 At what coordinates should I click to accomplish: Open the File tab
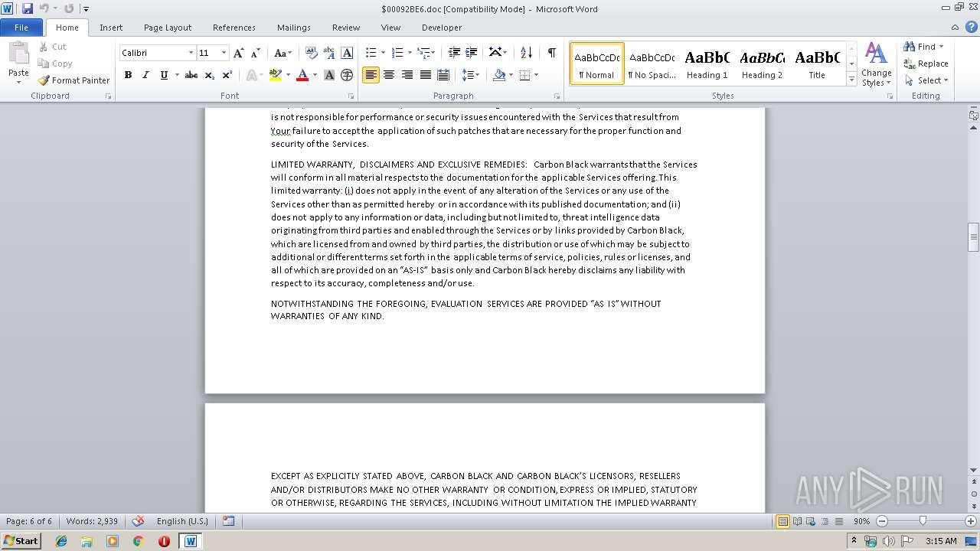coord(21,28)
